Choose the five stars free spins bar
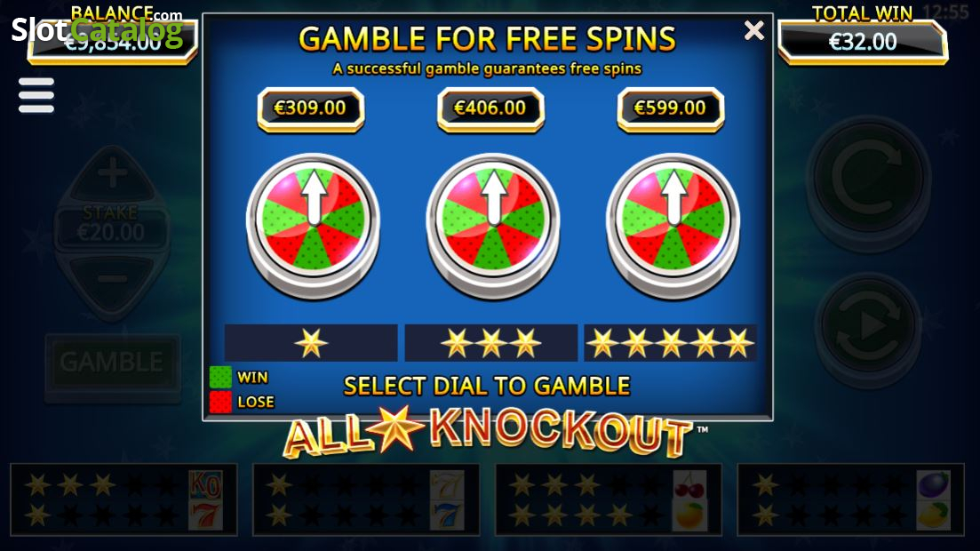 click(x=671, y=343)
